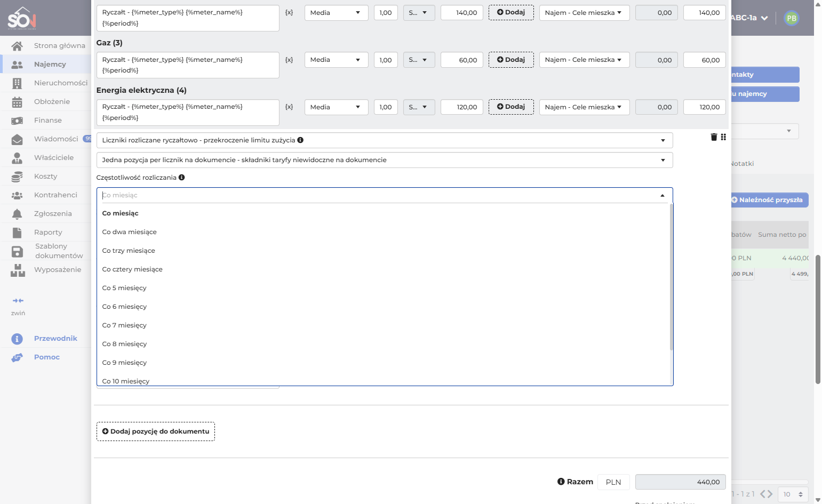822x504 pixels.
Task: Select Co 6 miesięcy option
Action: [383, 307]
